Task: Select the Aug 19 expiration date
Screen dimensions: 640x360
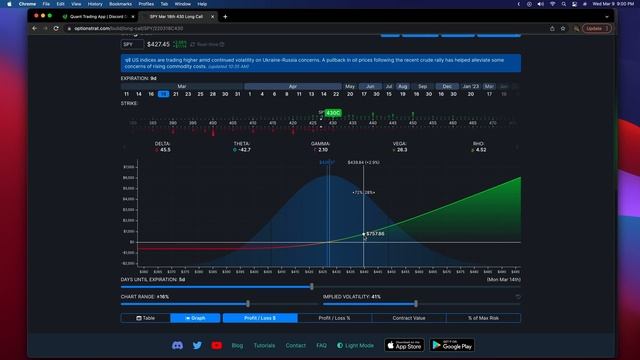Action: (x=402, y=94)
